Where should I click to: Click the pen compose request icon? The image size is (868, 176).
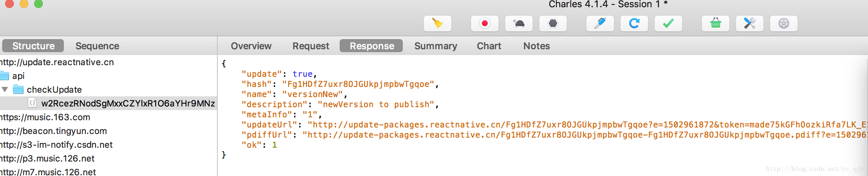coord(600,24)
